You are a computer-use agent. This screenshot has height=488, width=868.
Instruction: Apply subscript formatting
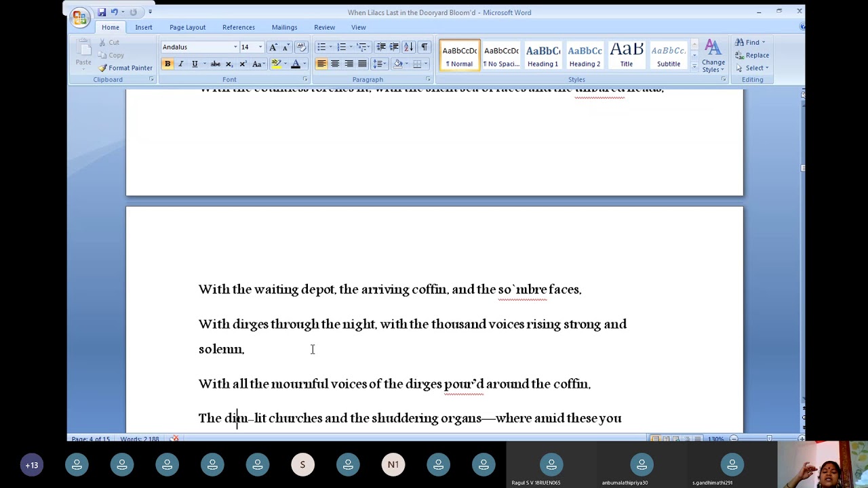pos(229,64)
